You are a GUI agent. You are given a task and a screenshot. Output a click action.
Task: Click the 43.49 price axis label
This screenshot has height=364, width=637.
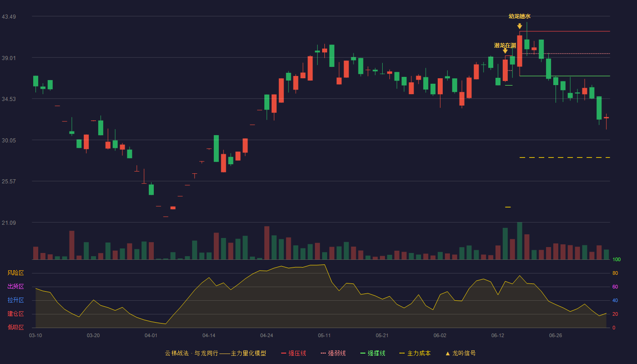9,17
